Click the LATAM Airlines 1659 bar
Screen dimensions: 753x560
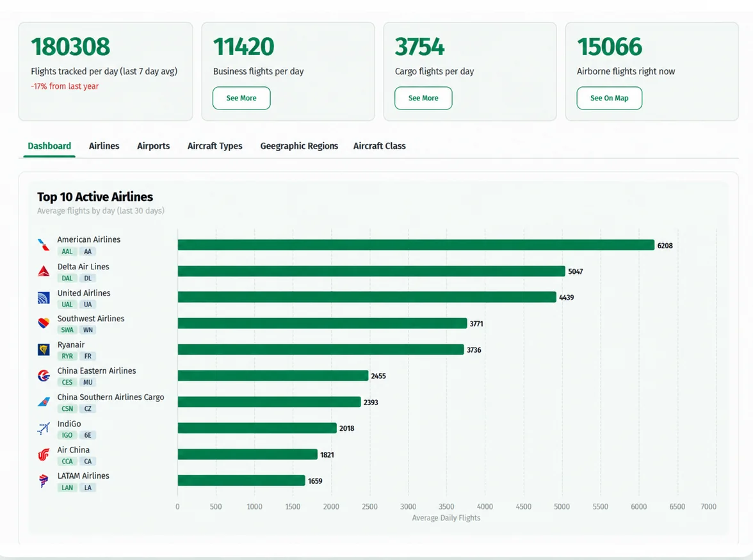241,481
